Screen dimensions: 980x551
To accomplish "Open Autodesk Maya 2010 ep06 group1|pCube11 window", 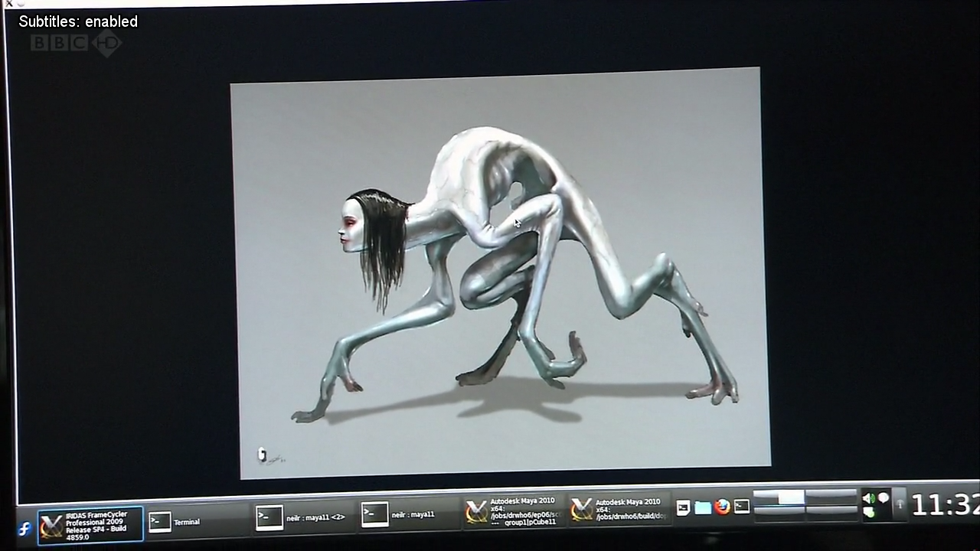I will coord(514,511).
